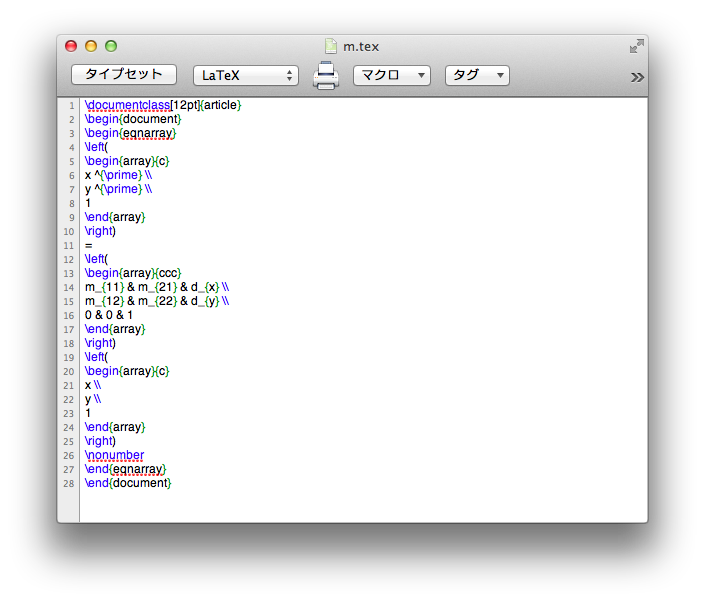Place cursor on the m_{11} matrix row

coord(156,287)
